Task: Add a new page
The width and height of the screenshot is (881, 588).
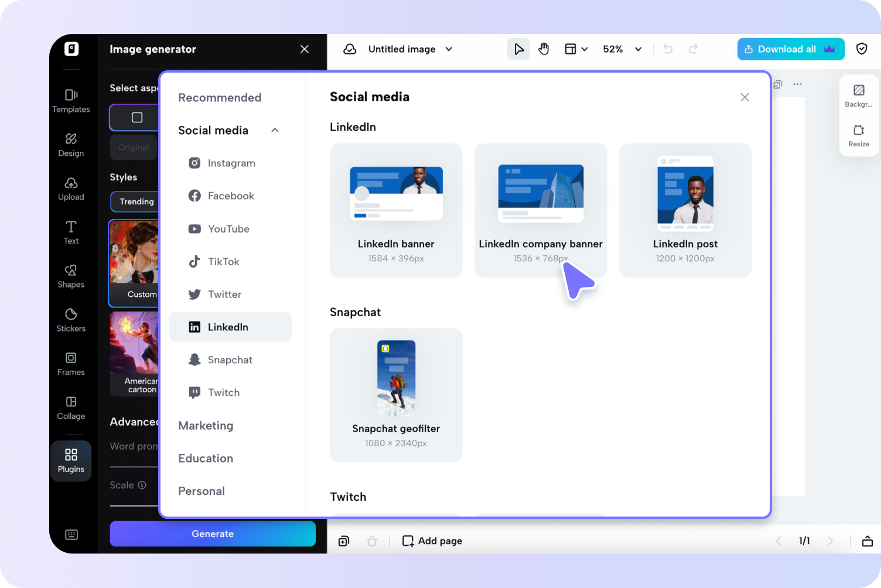Action: [x=432, y=541]
